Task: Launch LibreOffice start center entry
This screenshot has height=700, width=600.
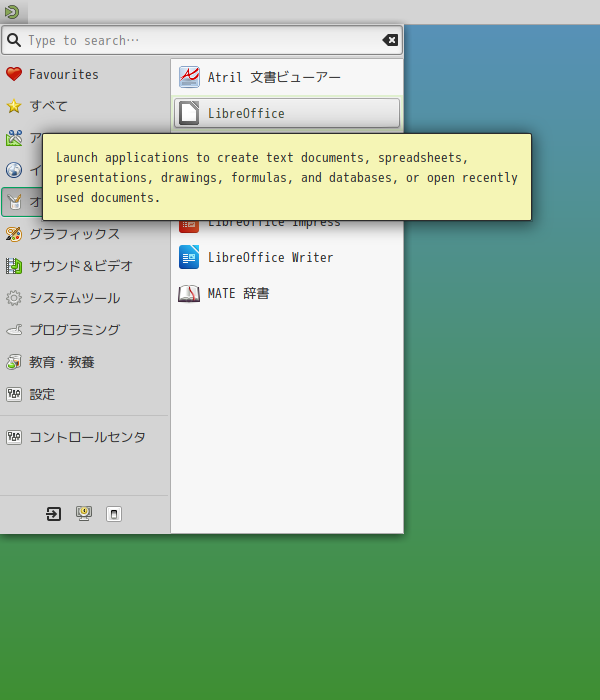Action: 287,113
